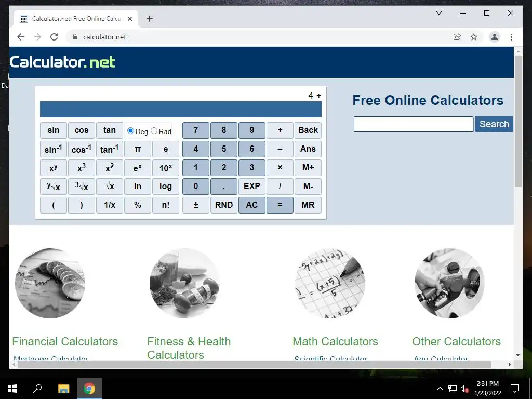The image size is (532, 399).
Task: Click the e to the x key
Action: [x=137, y=168]
